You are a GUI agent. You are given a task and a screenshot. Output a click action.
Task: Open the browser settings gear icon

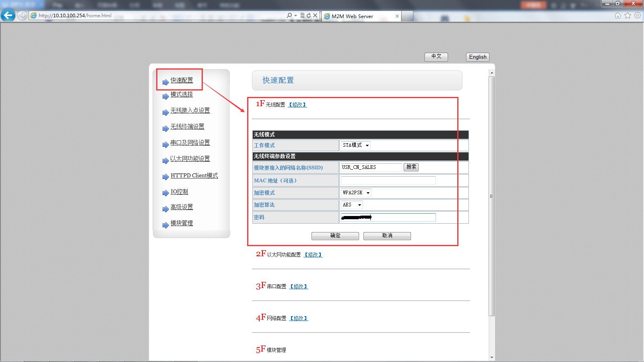tap(638, 16)
